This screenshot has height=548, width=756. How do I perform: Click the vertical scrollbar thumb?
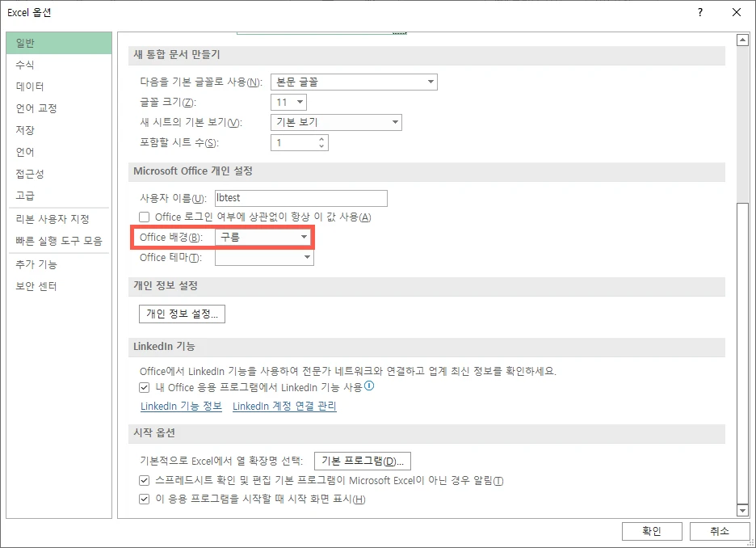(742, 352)
